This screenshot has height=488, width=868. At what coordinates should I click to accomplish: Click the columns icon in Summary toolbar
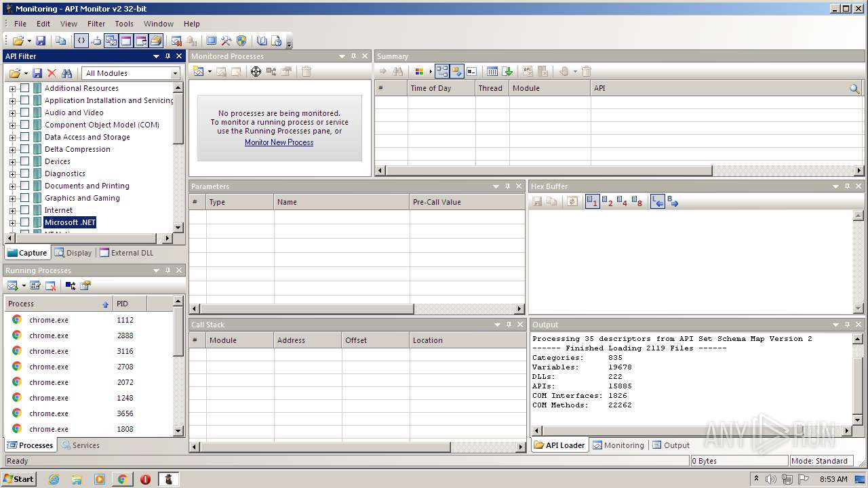pyautogui.click(x=492, y=71)
